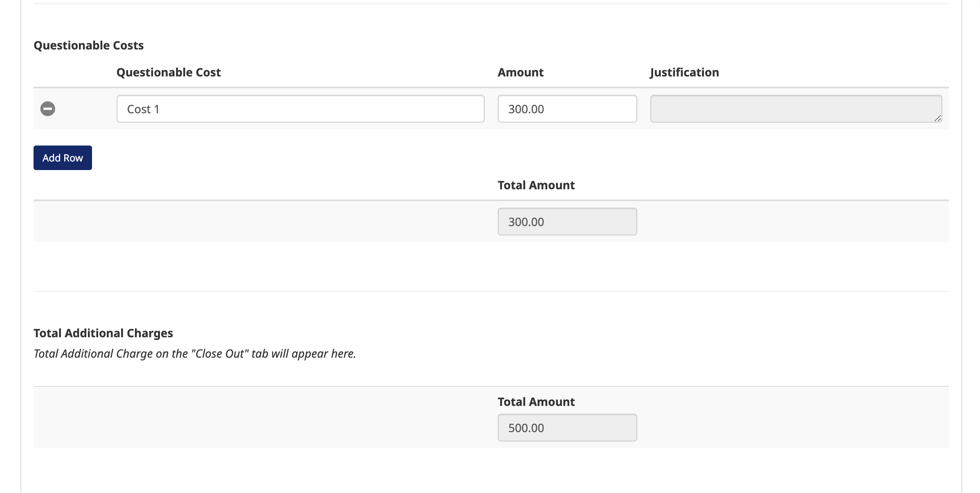This screenshot has width=980, height=493.
Task: Select the Total Amount label above 500.00
Action: (x=536, y=402)
